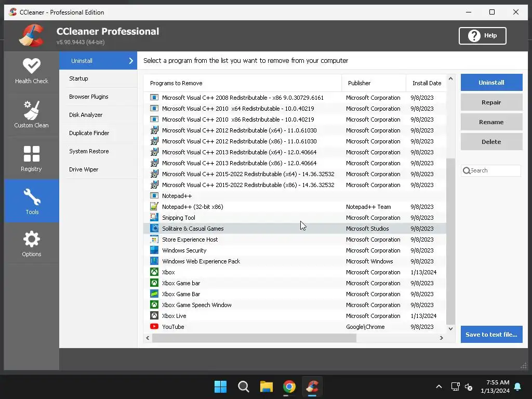Click the CCleaner logo in header
This screenshot has width=532, height=399.
point(31,35)
